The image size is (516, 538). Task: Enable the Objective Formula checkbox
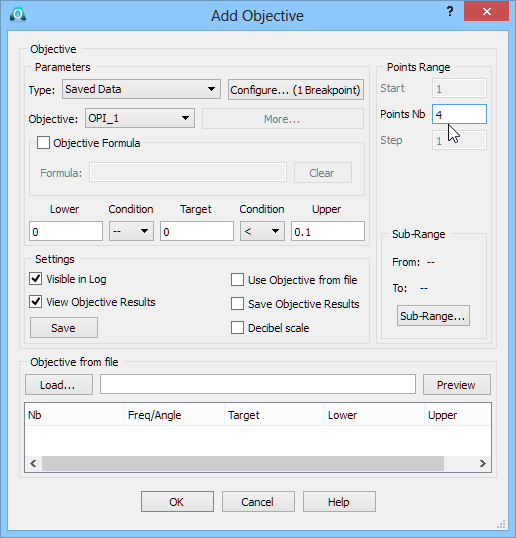(43, 143)
